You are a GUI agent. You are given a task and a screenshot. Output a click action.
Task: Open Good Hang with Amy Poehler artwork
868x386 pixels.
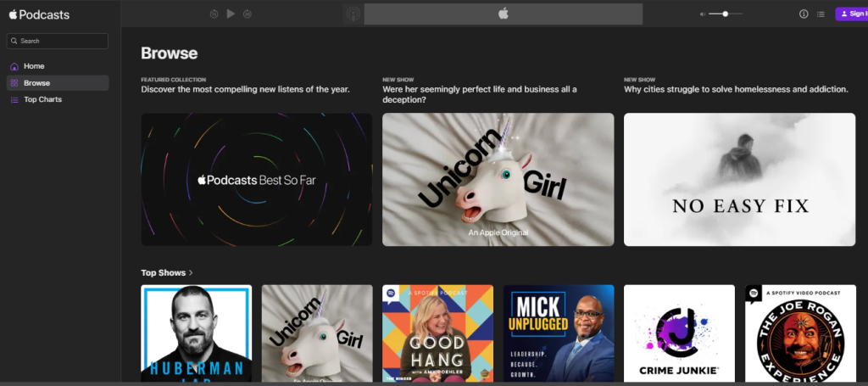pyautogui.click(x=438, y=333)
